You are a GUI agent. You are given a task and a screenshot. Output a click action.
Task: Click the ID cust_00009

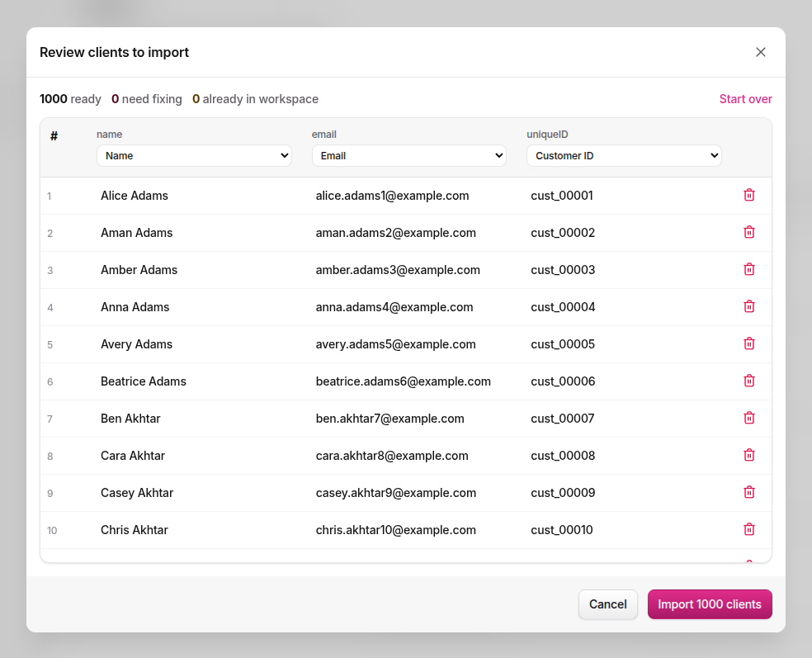[563, 493]
